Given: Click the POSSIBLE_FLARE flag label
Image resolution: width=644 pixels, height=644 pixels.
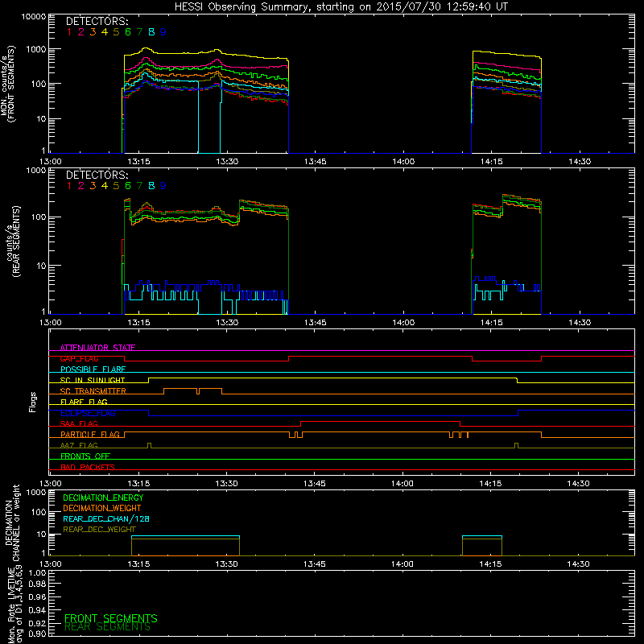Looking at the screenshot, I should pos(93,369).
